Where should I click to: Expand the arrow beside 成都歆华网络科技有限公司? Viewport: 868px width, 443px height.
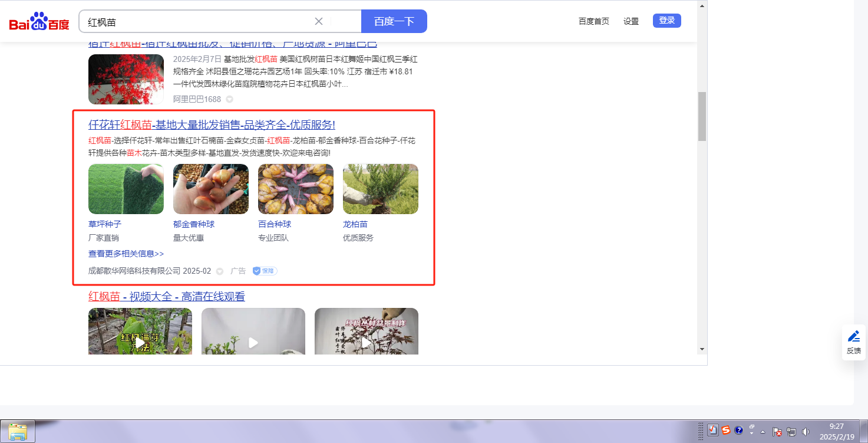220,271
